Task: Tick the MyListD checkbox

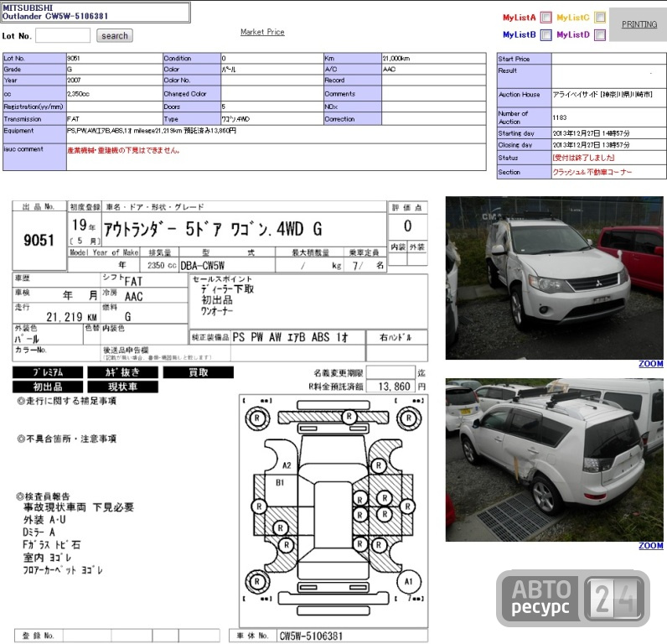Action: [x=600, y=35]
